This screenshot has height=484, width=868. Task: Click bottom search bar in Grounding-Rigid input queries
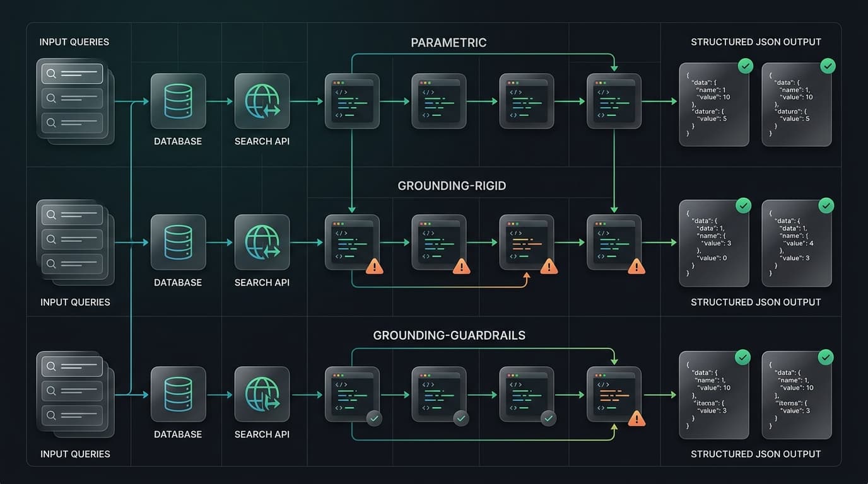72,263
